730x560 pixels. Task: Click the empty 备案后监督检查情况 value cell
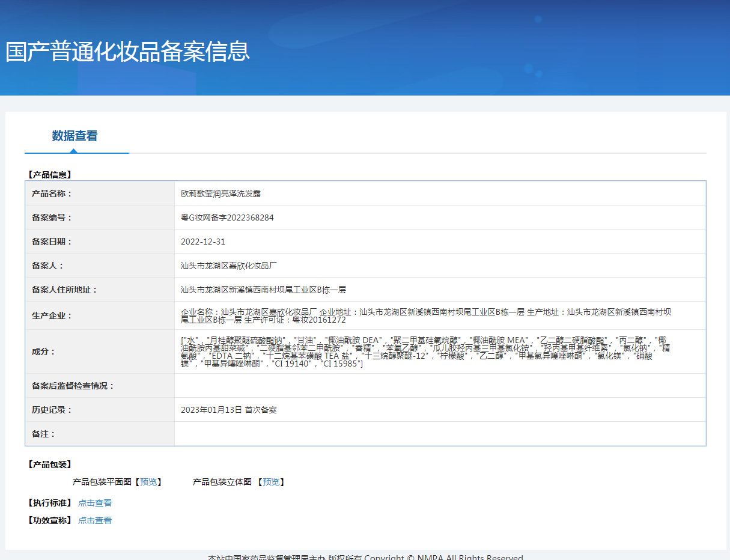point(440,386)
